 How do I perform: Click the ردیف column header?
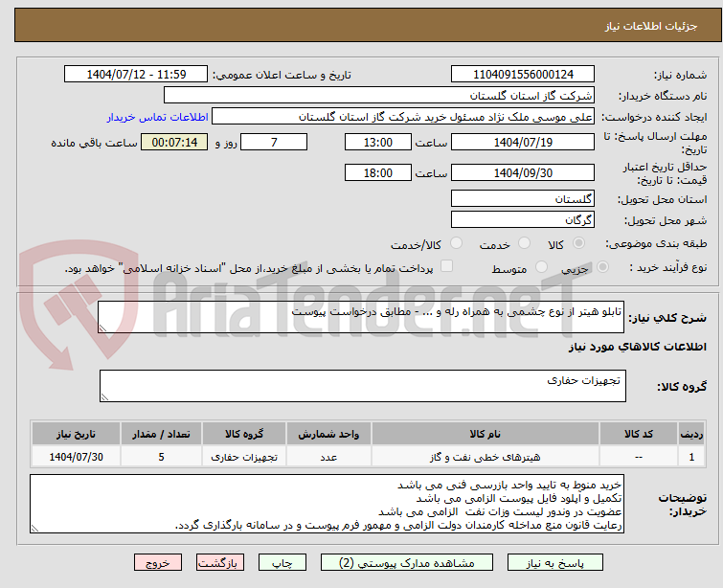pyautogui.click(x=691, y=434)
